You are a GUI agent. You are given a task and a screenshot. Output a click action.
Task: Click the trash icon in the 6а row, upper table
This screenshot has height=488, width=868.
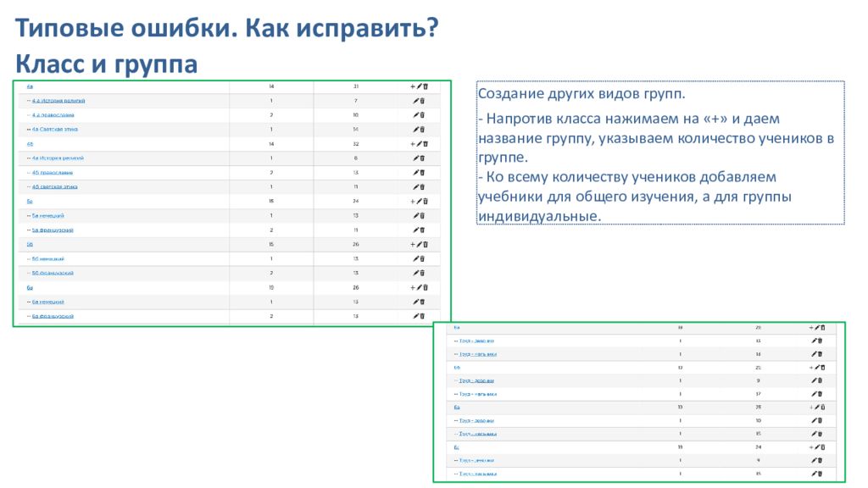point(426,288)
